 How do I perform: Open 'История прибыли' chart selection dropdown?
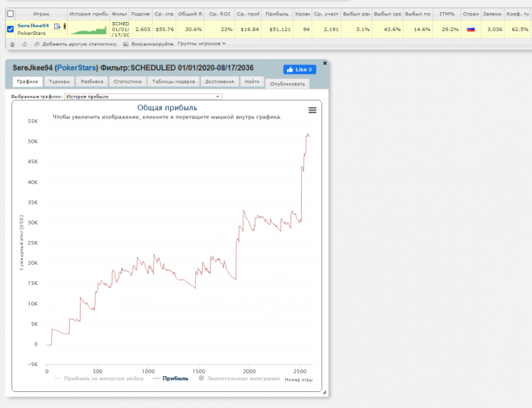point(143,96)
